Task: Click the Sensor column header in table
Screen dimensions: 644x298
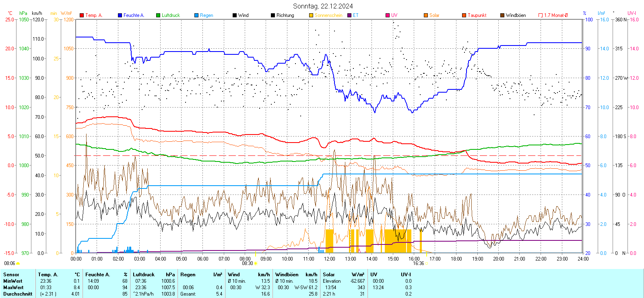Action: (x=11, y=275)
